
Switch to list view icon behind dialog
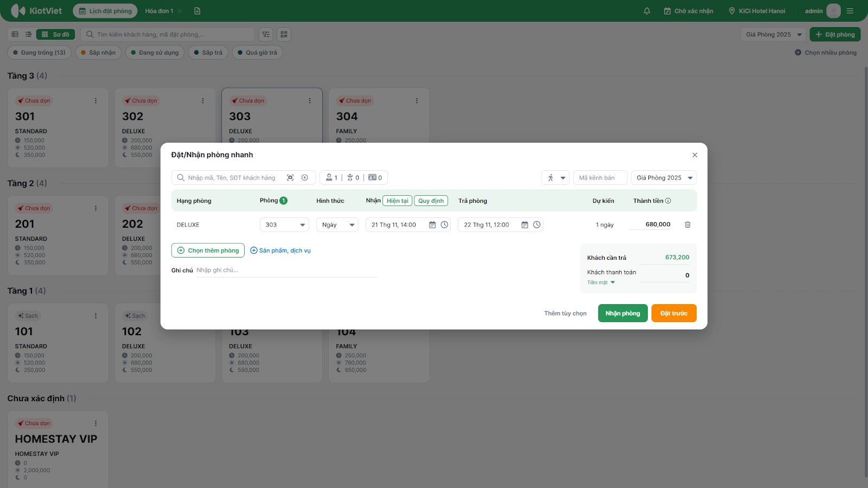28,34
